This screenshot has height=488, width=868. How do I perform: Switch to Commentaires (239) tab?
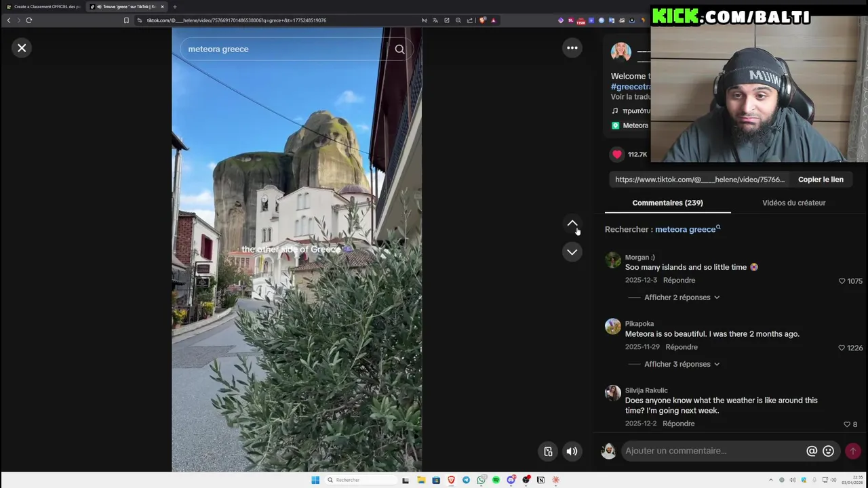coord(667,203)
